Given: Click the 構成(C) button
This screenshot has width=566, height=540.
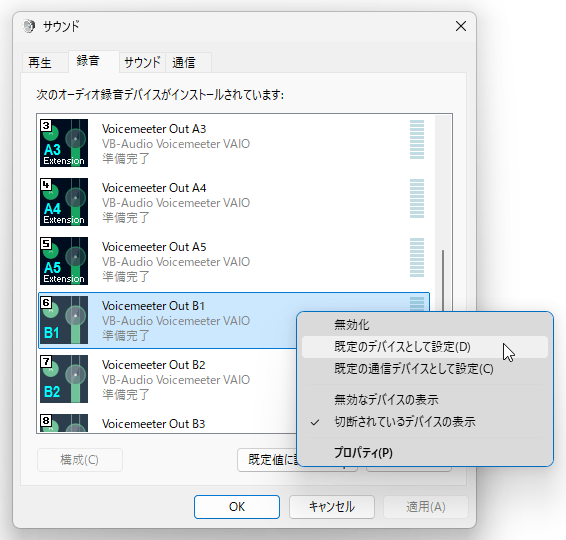Looking at the screenshot, I should click(x=80, y=460).
